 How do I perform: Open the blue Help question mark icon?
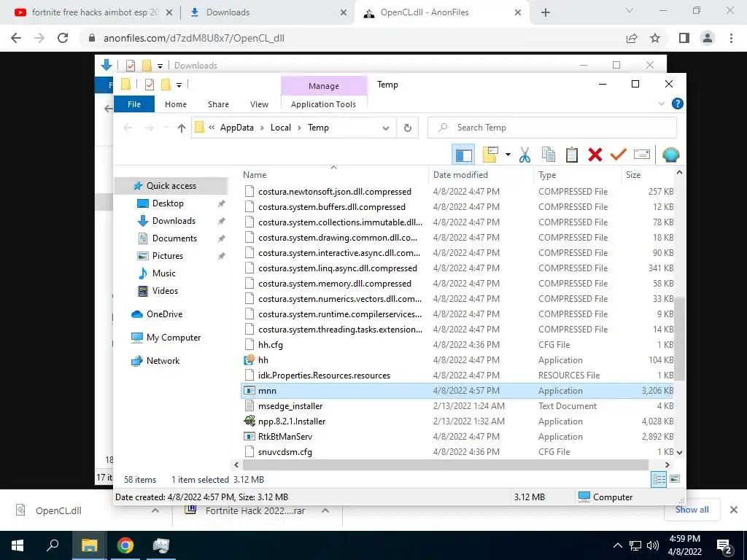677,104
